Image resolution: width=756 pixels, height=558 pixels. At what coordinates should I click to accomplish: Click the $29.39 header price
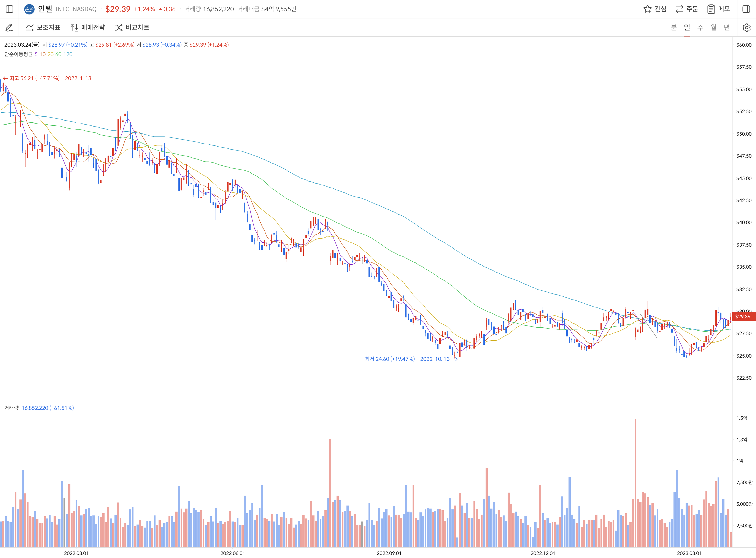(x=118, y=9)
